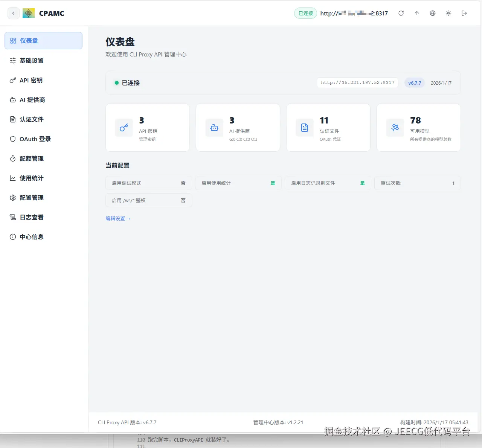Click 启用调试模式 config row
The image size is (482, 448).
click(149, 183)
